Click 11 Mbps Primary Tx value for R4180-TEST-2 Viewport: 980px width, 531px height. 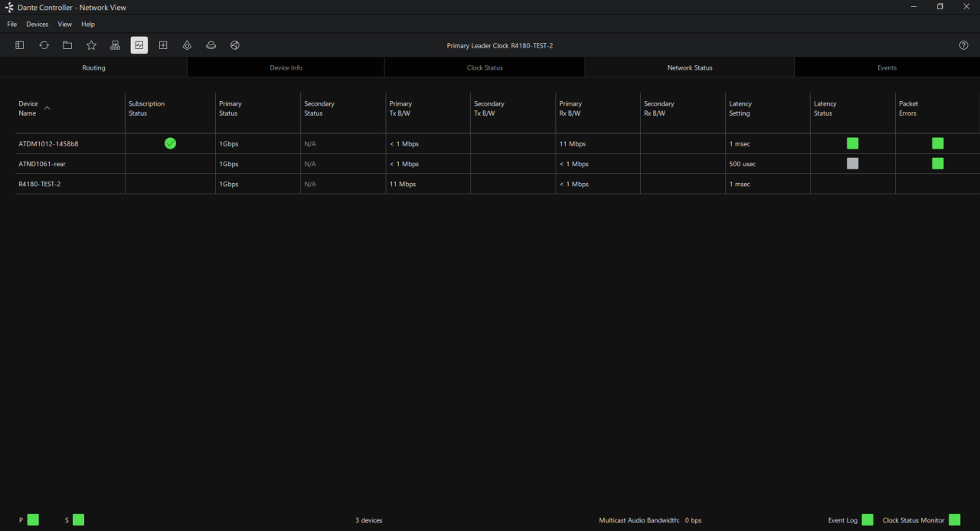point(403,184)
